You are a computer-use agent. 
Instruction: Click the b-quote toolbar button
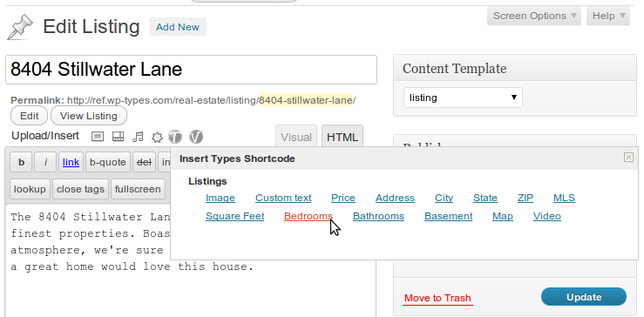(107, 162)
